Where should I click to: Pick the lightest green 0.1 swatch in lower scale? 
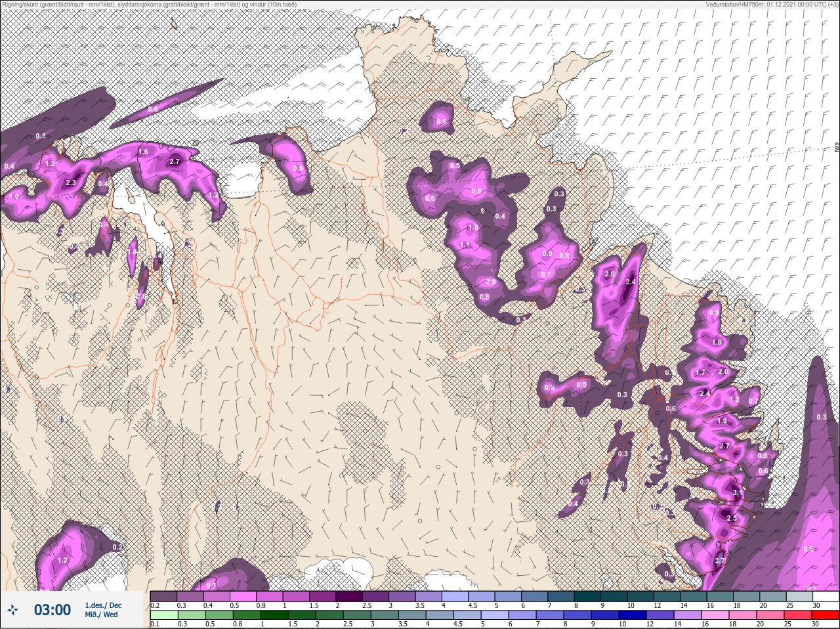pos(163,615)
